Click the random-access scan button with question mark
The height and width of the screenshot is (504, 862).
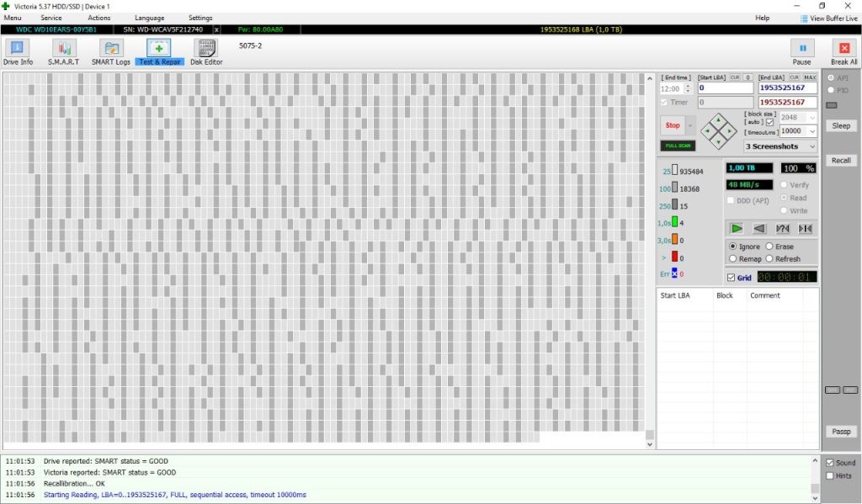click(x=782, y=229)
